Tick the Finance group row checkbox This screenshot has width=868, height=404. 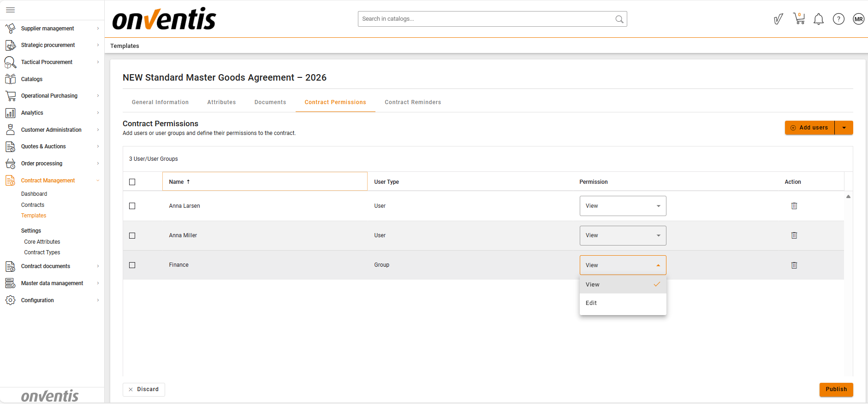point(132,265)
